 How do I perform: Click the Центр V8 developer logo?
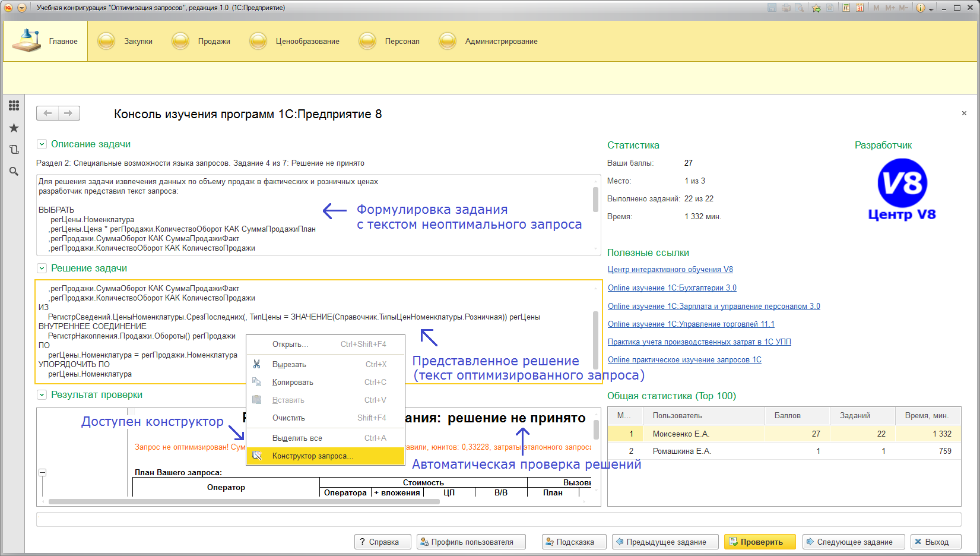(x=902, y=189)
